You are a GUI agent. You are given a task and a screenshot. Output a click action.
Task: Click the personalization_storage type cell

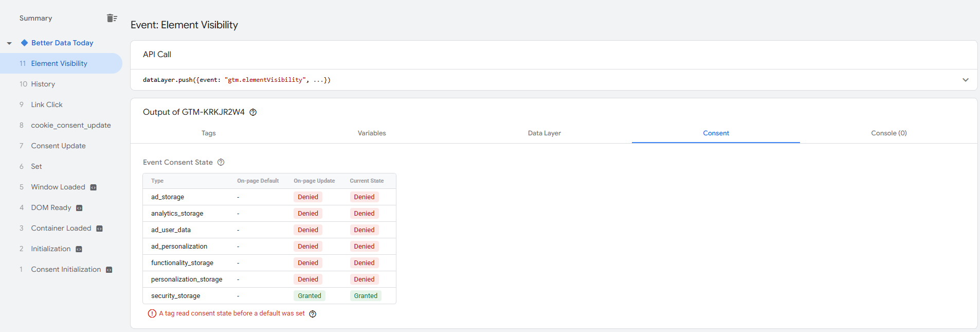[x=187, y=279]
